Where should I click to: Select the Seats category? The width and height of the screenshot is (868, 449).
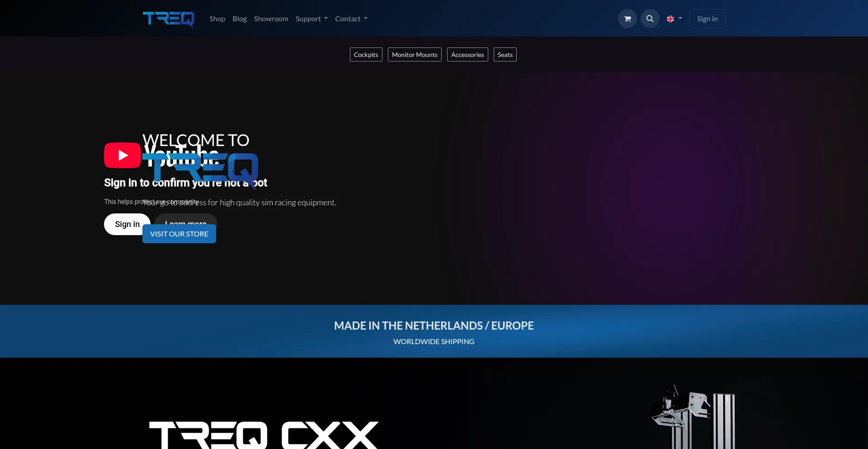coord(505,55)
